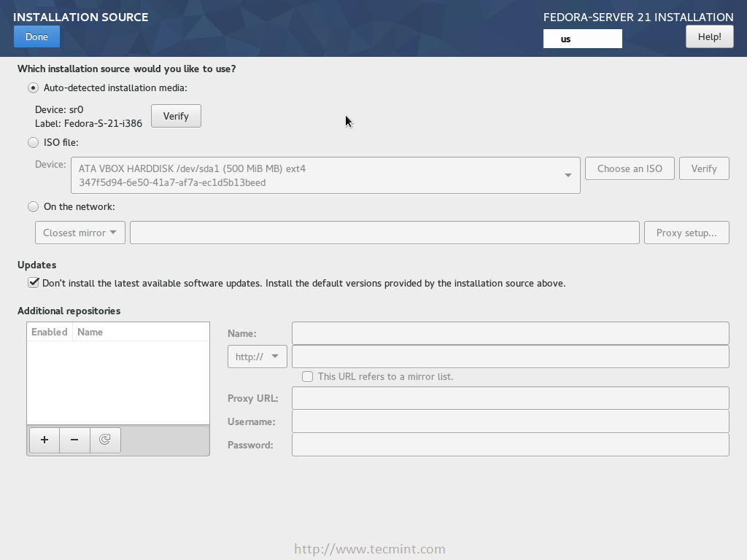Select On the network radio option
This screenshot has height=560, width=747.
[33, 206]
